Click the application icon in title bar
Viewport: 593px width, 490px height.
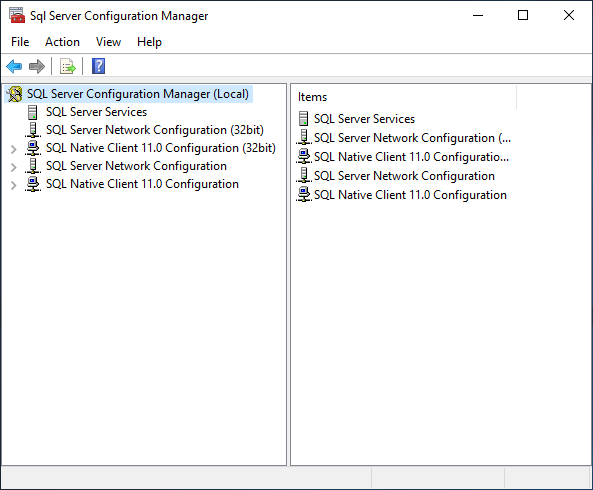[17, 16]
